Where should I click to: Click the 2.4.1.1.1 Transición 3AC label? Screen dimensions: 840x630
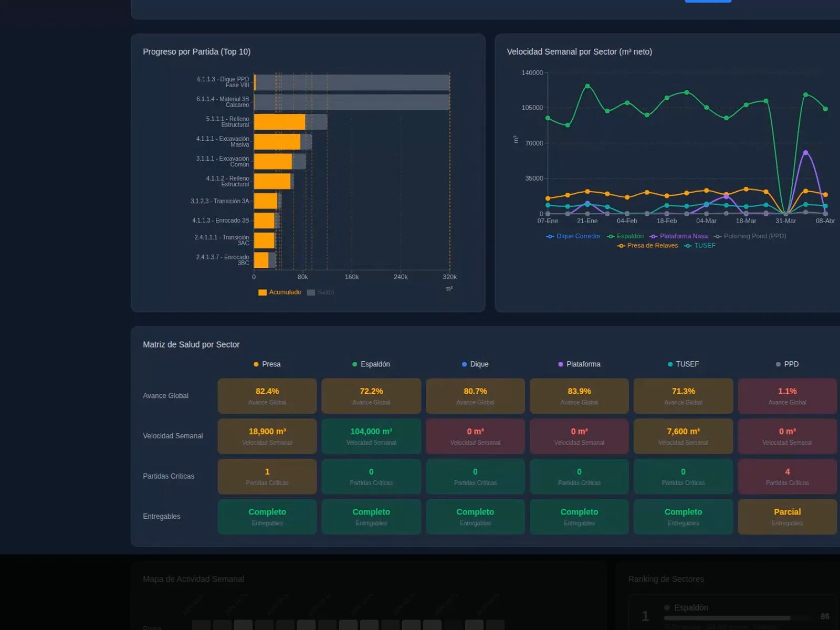pos(222,240)
